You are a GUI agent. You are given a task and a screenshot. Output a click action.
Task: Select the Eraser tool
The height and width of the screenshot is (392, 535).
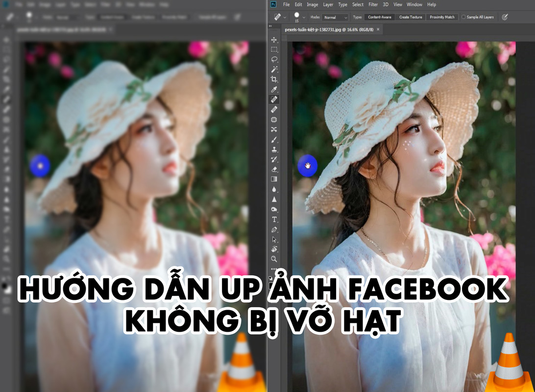(274, 169)
